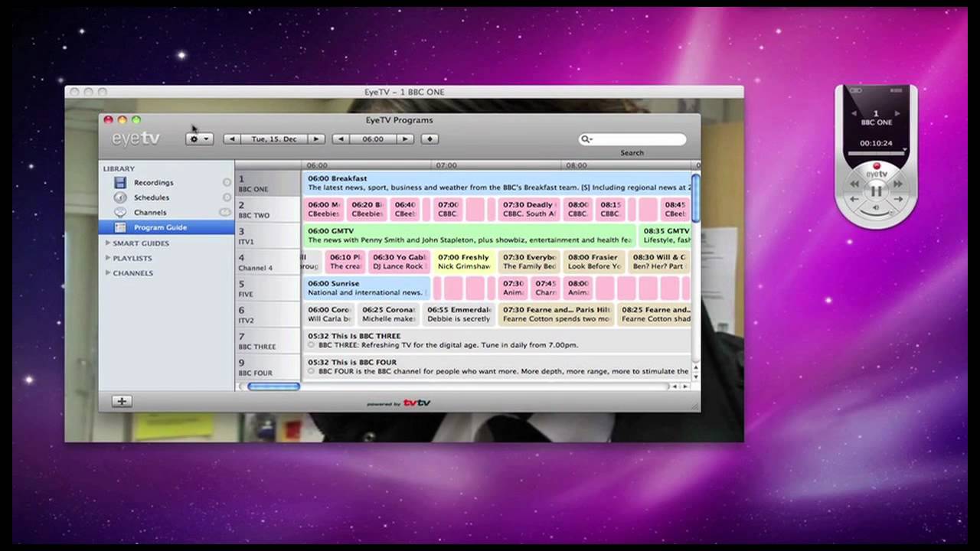Click fast forward on the EyeTV remote
This screenshot has width=980, height=551.
click(899, 184)
